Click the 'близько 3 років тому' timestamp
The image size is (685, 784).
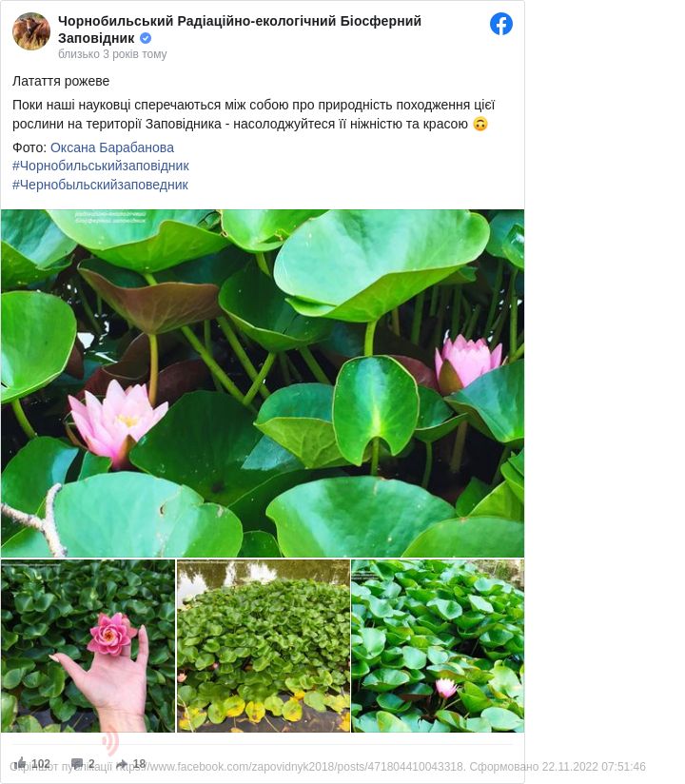click(112, 54)
